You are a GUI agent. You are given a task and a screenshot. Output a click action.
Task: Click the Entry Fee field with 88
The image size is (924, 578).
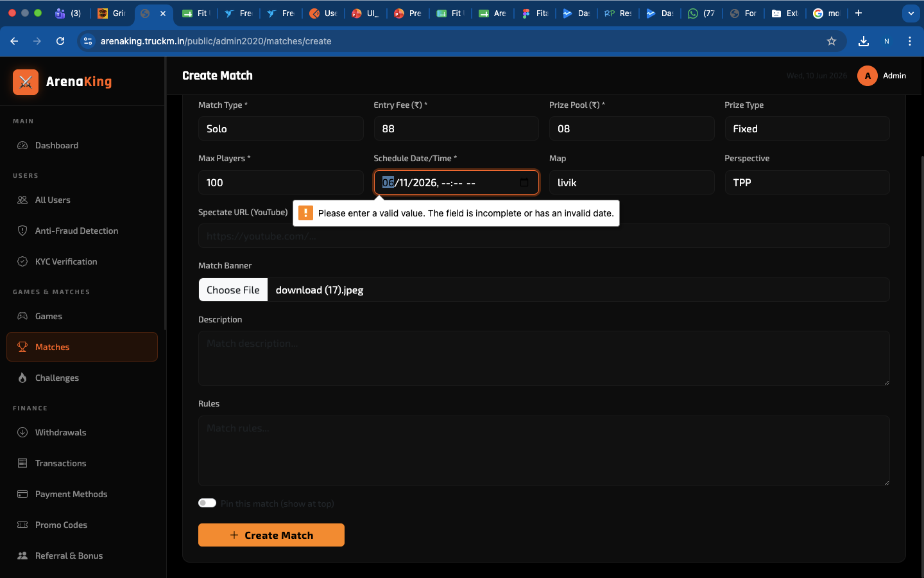[x=456, y=128]
